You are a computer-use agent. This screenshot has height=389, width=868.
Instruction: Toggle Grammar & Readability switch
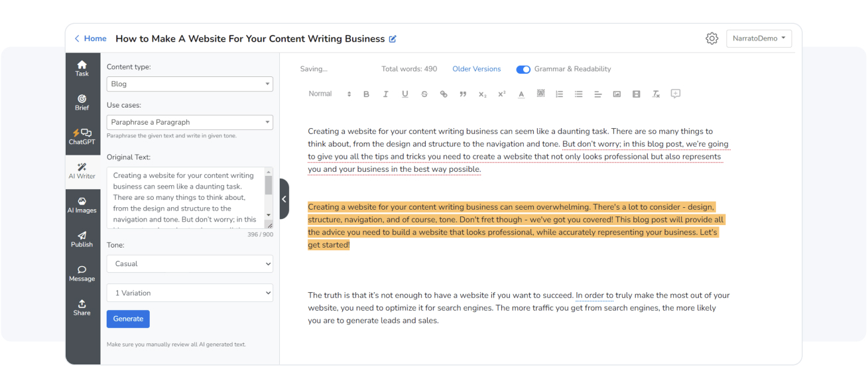(523, 69)
